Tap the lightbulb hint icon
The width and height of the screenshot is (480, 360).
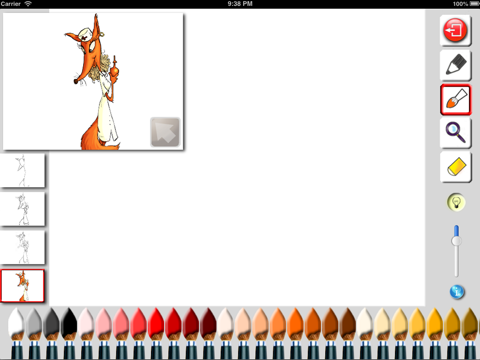456,202
